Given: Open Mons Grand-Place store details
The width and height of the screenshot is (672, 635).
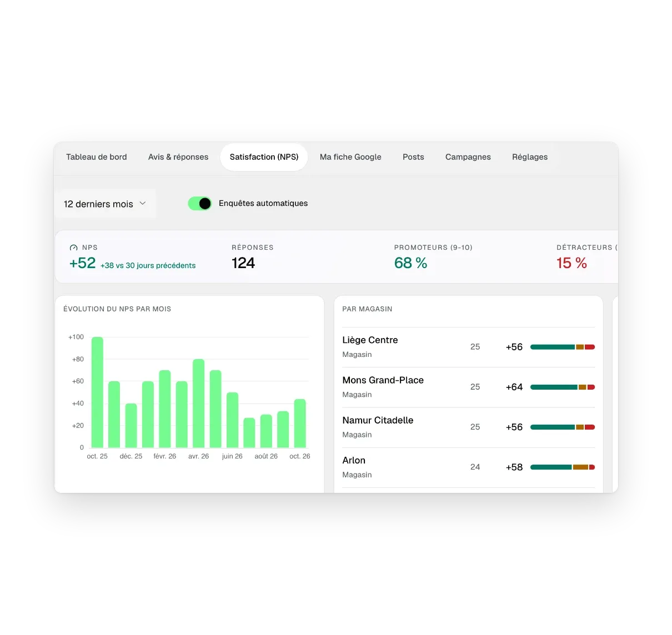Looking at the screenshot, I should [469, 387].
